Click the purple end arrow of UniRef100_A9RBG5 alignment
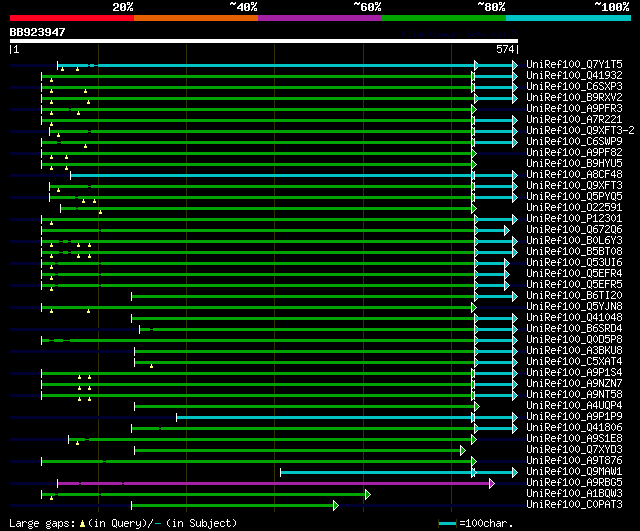This screenshot has width=640, height=531. [492, 484]
